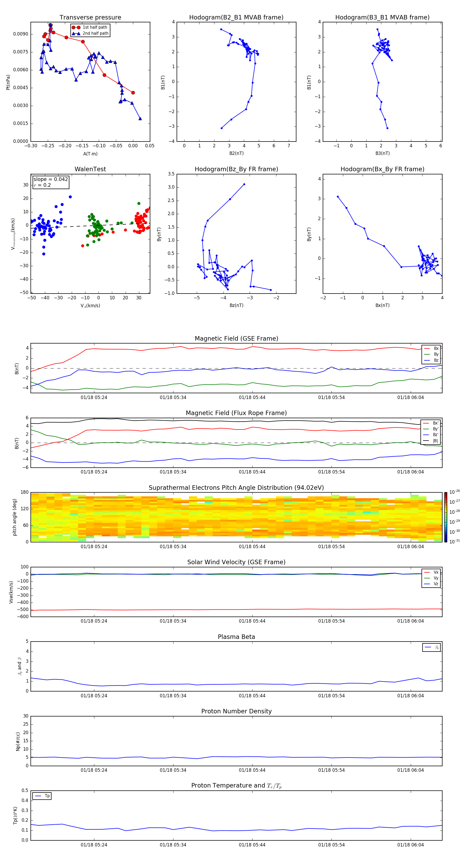Click the pitch angle colorbar
This screenshot has width=473, height=868.
[x=446, y=517]
